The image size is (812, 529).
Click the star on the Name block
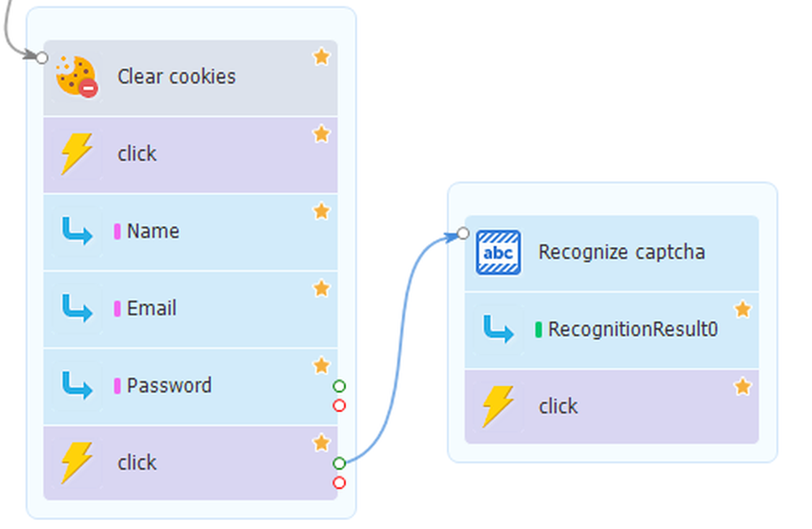(x=322, y=211)
